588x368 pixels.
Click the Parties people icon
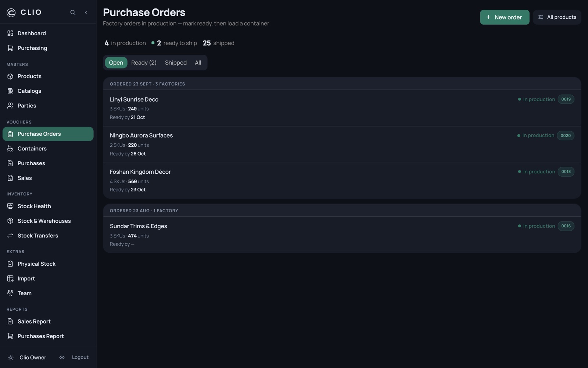(x=10, y=106)
